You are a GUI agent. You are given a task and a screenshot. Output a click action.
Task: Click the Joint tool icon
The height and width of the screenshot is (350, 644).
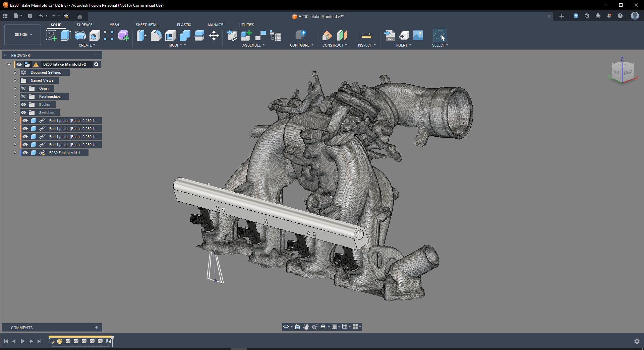pyautogui.click(x=260, y=35)
